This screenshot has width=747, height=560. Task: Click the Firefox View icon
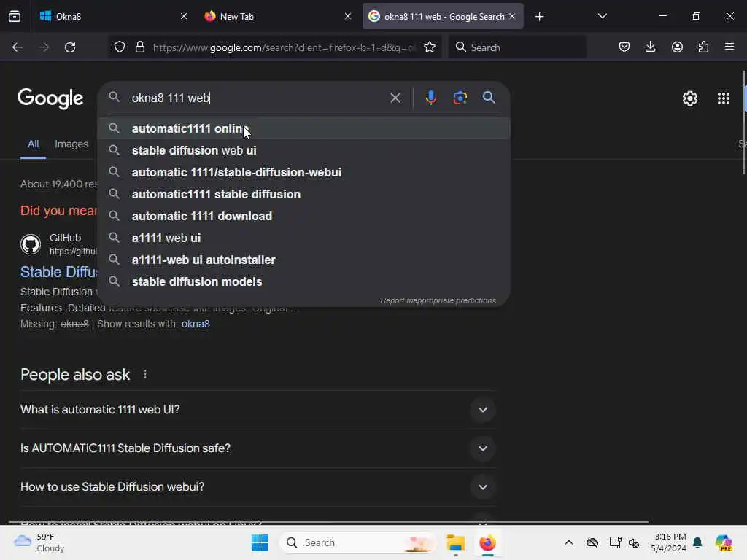pyautogui.click(x=15, y=16)
